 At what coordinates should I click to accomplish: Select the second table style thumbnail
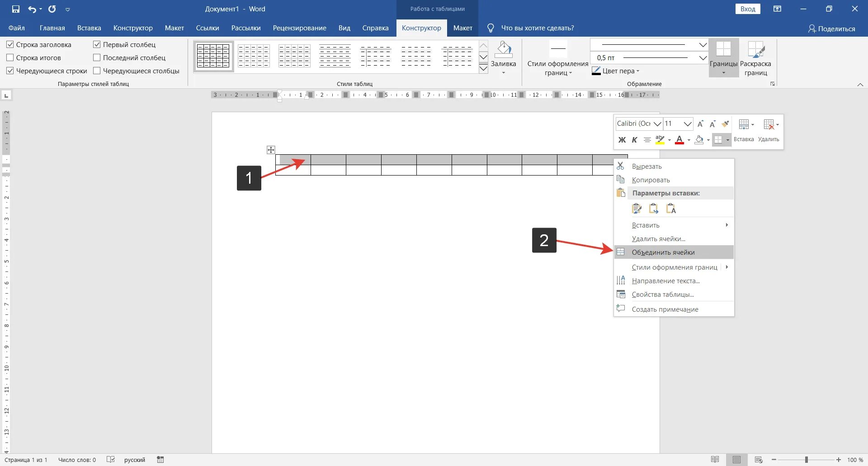[254, 57]
